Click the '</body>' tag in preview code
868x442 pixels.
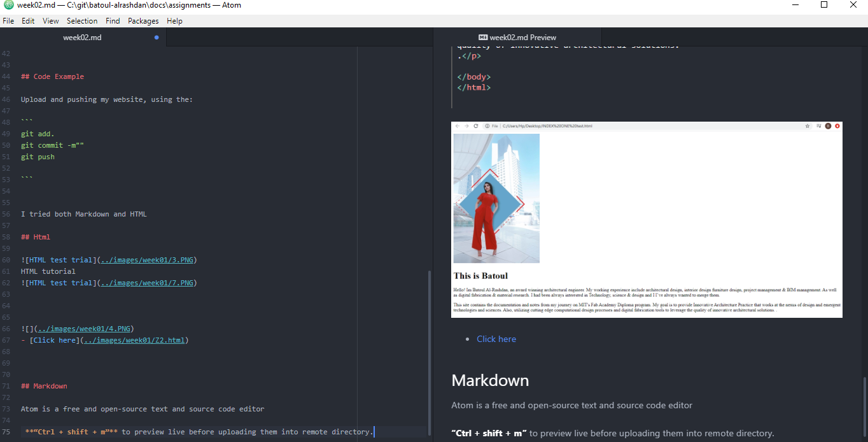tap(474, 77)
